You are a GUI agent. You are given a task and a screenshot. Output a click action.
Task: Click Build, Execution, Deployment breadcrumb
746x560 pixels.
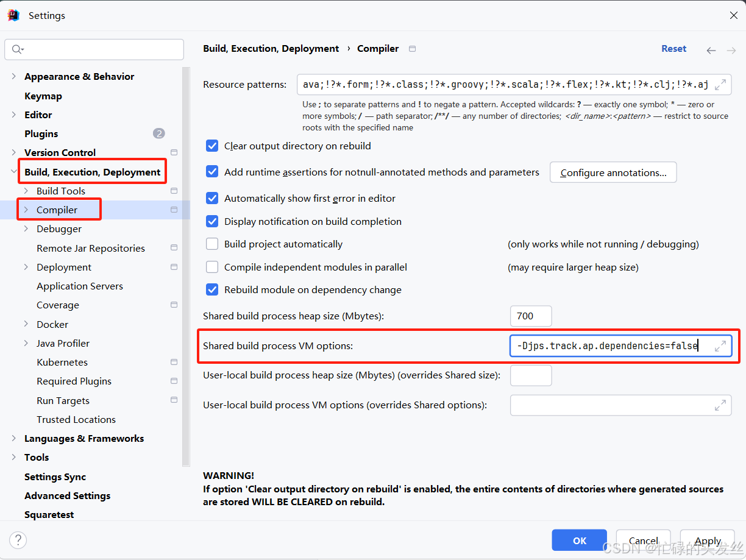pos(271,49)
